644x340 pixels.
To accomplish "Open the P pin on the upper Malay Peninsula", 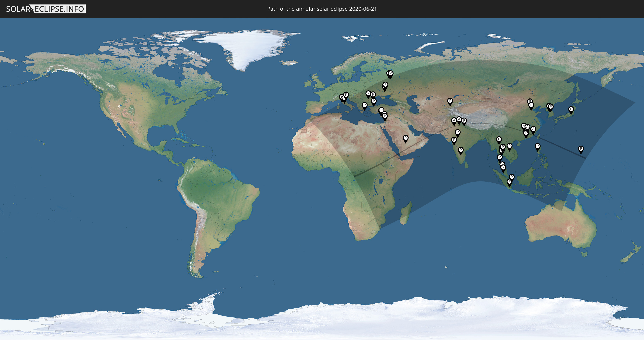I will tap(499, 159).
